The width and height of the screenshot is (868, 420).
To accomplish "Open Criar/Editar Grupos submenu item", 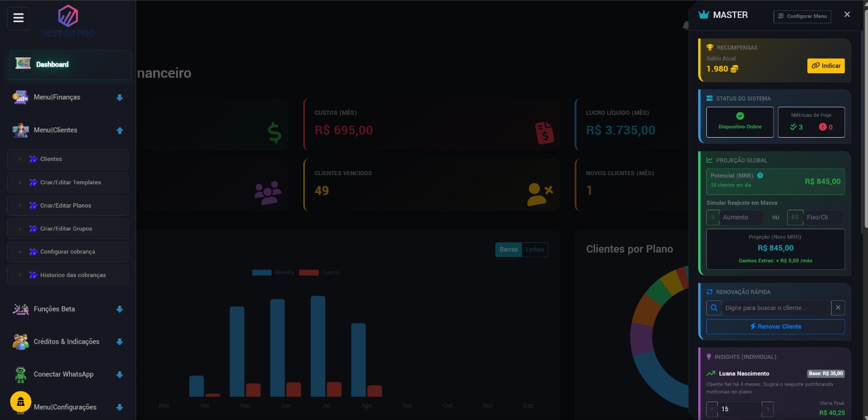I will click(68, 229).
